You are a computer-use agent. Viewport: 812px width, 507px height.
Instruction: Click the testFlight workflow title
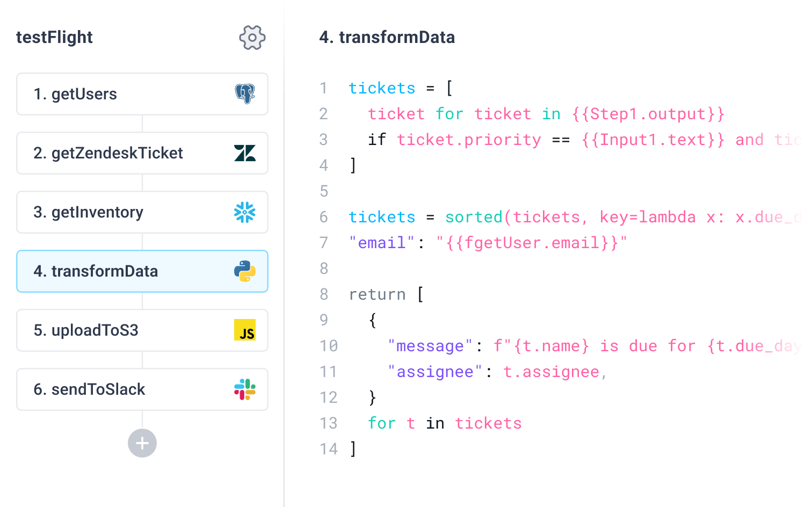[x=54, y=38]
